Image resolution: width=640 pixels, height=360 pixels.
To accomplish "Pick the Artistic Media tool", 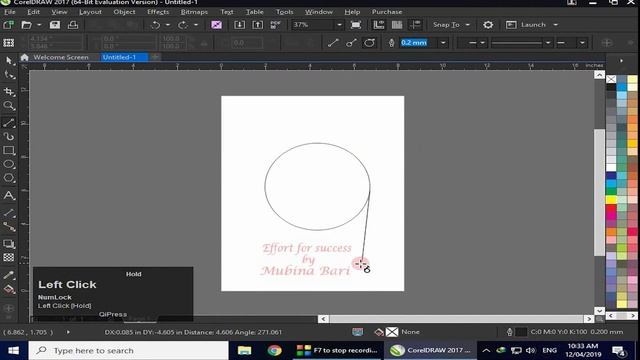I will pyautogui.click(x=9, y=136).
